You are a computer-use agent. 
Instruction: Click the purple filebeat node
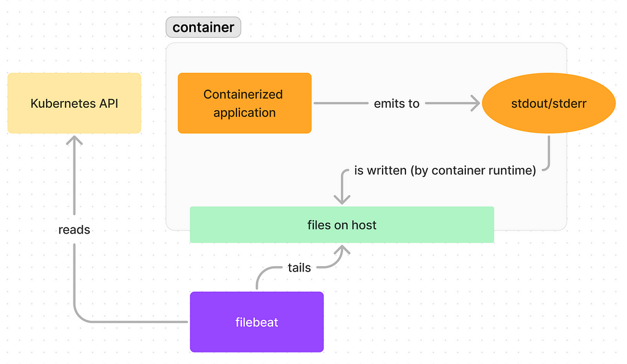257,322
